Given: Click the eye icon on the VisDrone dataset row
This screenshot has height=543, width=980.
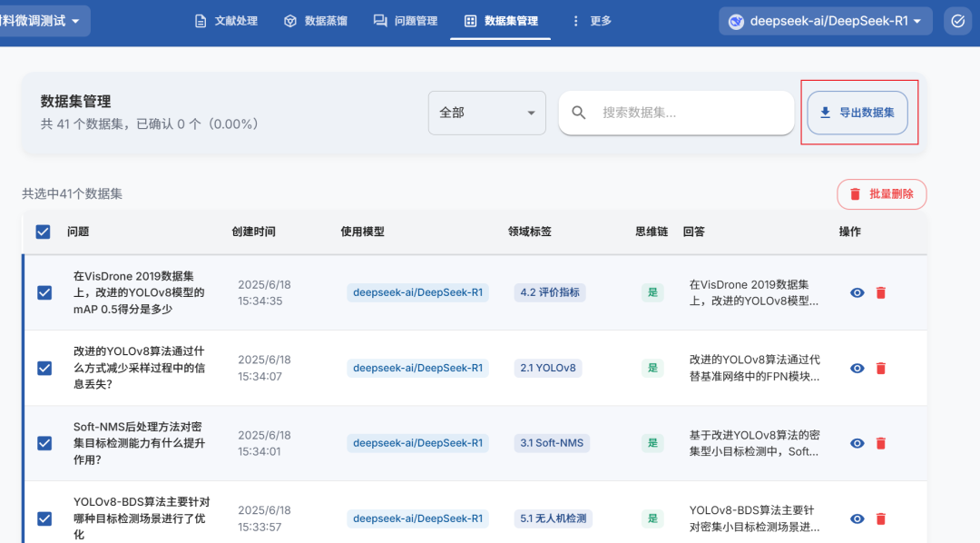Looking at the screenshot, I should coord(857,292).
